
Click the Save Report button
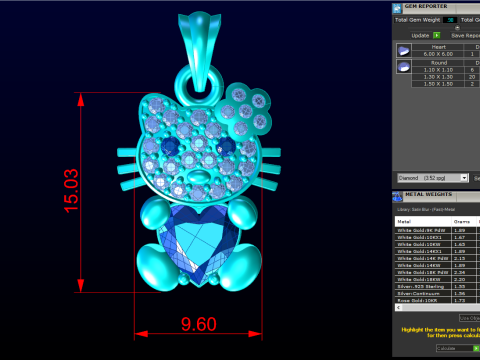coord(465,36)
